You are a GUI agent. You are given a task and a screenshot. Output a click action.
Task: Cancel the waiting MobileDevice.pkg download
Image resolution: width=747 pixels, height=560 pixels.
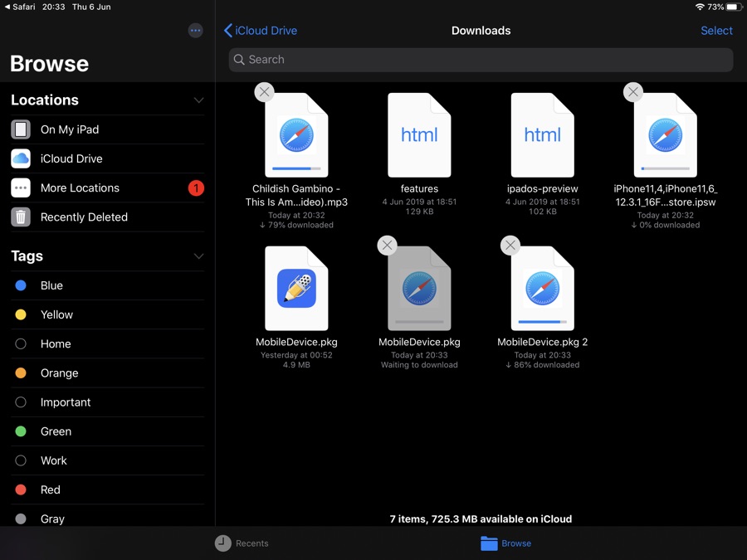pyautogui.click(x=388, y=246)
